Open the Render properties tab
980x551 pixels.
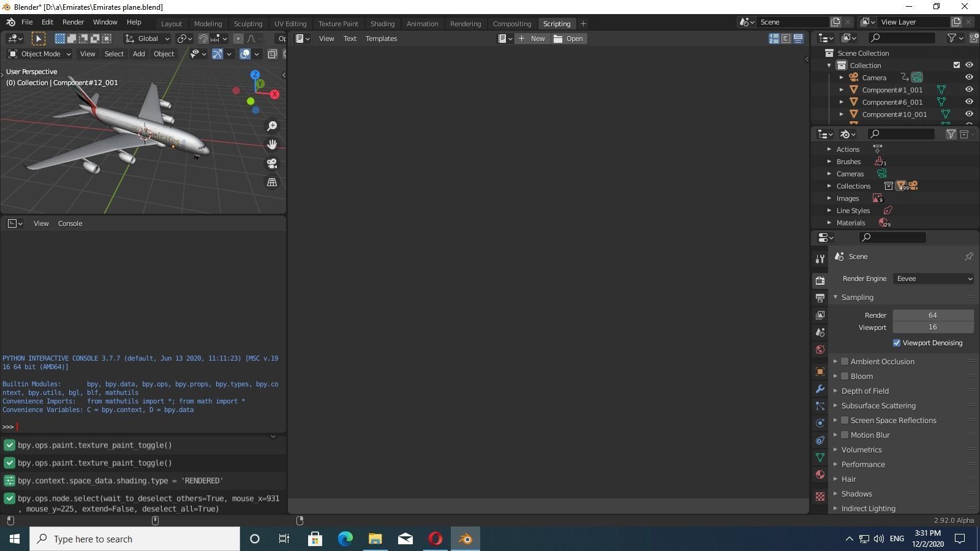[820, 280]
